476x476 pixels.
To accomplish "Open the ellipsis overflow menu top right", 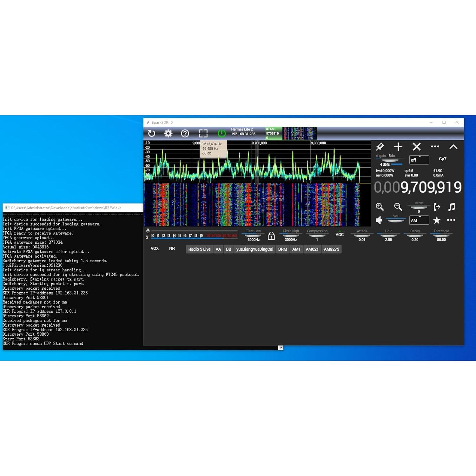I will pos(435,146).
